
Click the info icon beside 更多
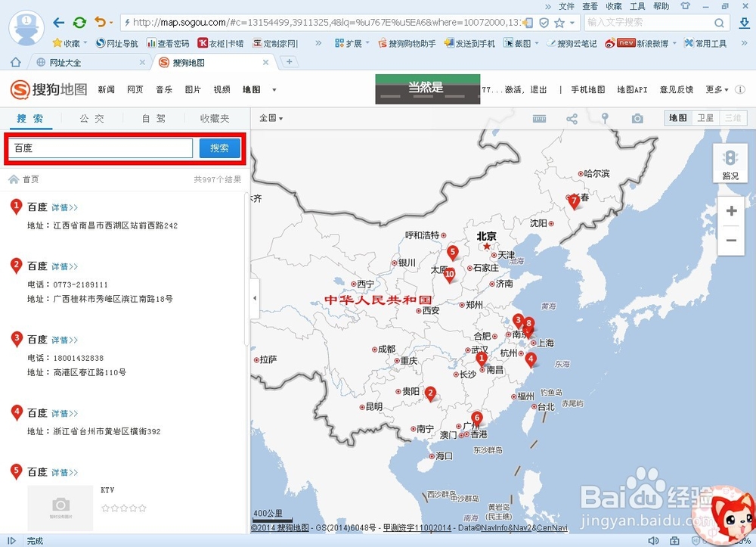click(739, 90)
